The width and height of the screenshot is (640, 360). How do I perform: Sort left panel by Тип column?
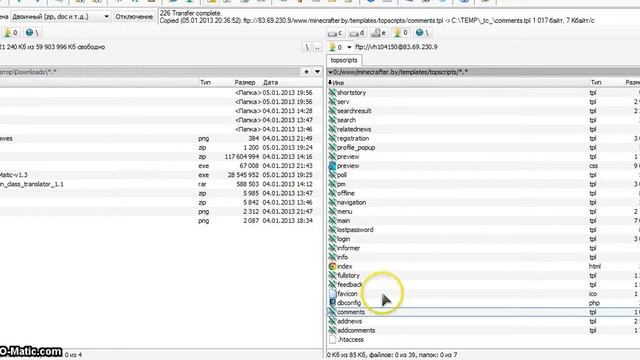pyautogui.click(x=205, y=82)
